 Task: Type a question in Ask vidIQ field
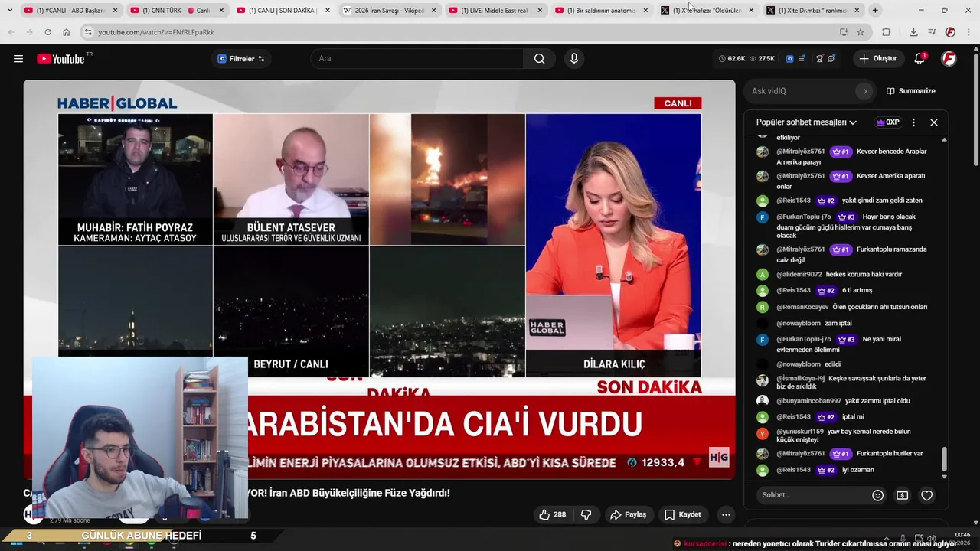tap(800, 91)
